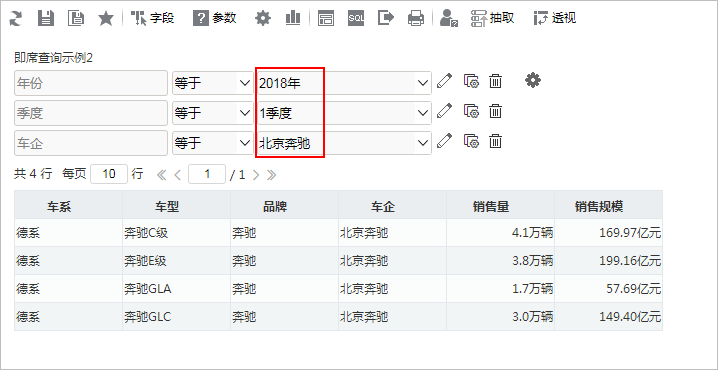The height and width of the screenshot is (370, 718).
Task: Open the 2018年 value dropdown
Action: pos(343,83)
